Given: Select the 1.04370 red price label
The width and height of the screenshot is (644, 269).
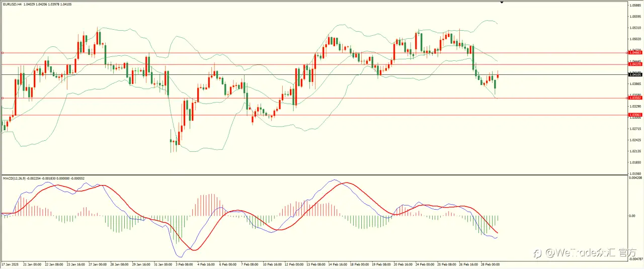Looking at the screenshot, I should coord(635,64).
